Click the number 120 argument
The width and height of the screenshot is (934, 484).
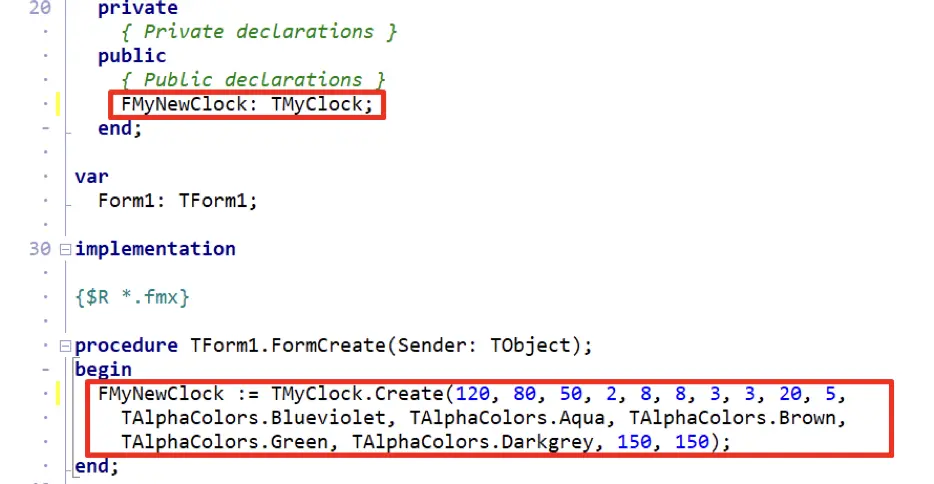(x=472, y=394)
